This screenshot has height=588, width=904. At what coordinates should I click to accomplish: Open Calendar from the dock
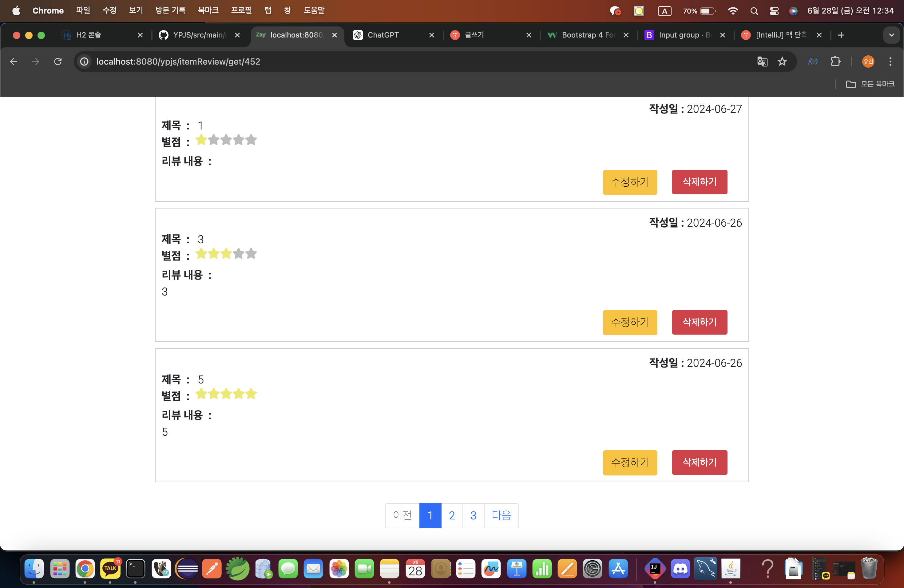pos(415,569)
